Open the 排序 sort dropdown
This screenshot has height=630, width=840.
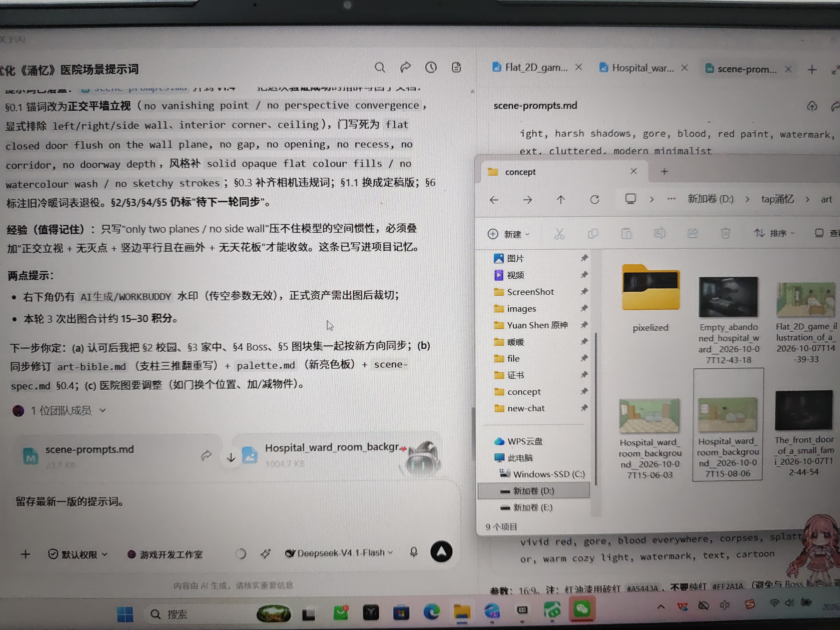pyautogui.click(x=774, y=233)
